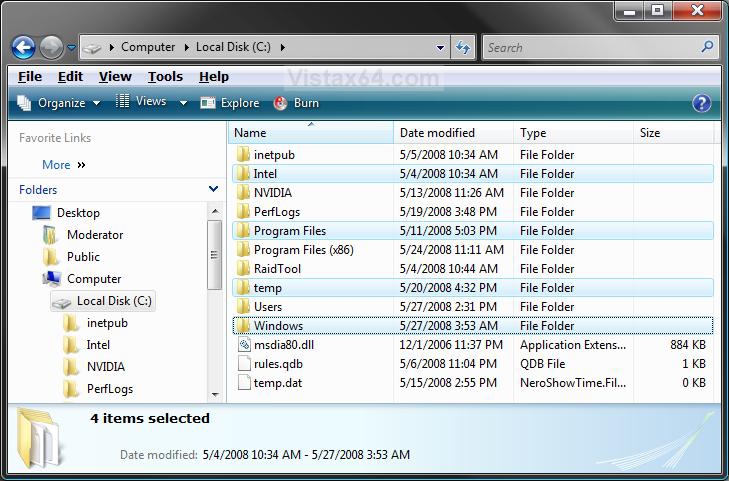Open the Tools menu

[x=166, y=77]
